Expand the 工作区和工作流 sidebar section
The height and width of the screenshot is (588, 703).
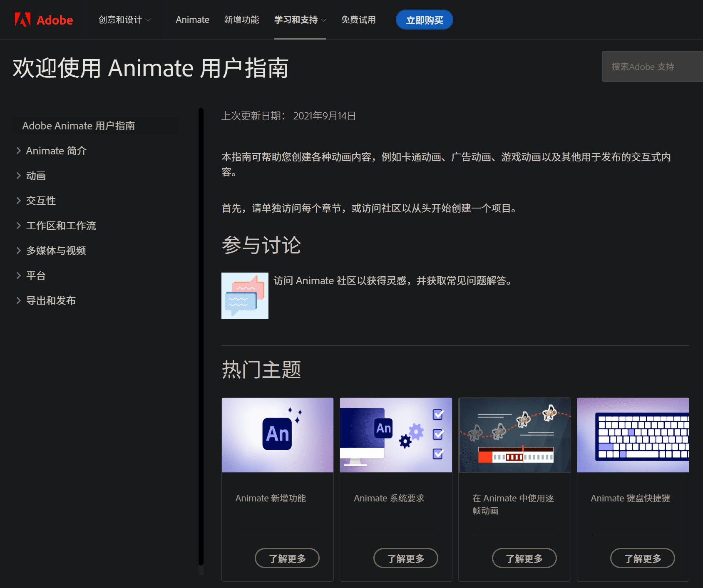[x=61, y=226]
